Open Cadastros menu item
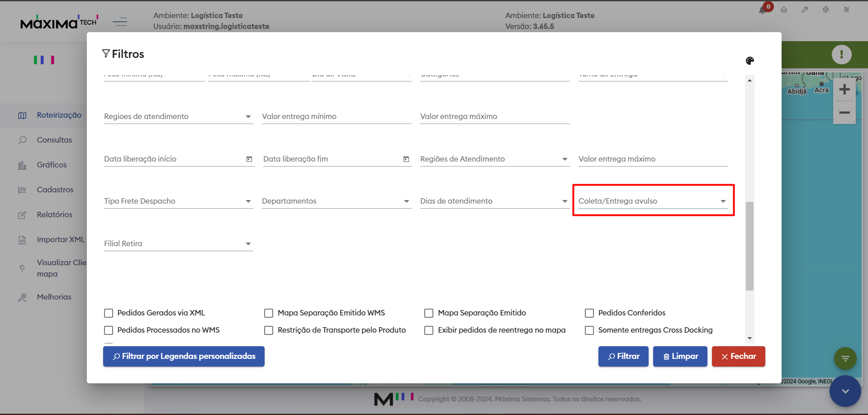 pos(55,190)
